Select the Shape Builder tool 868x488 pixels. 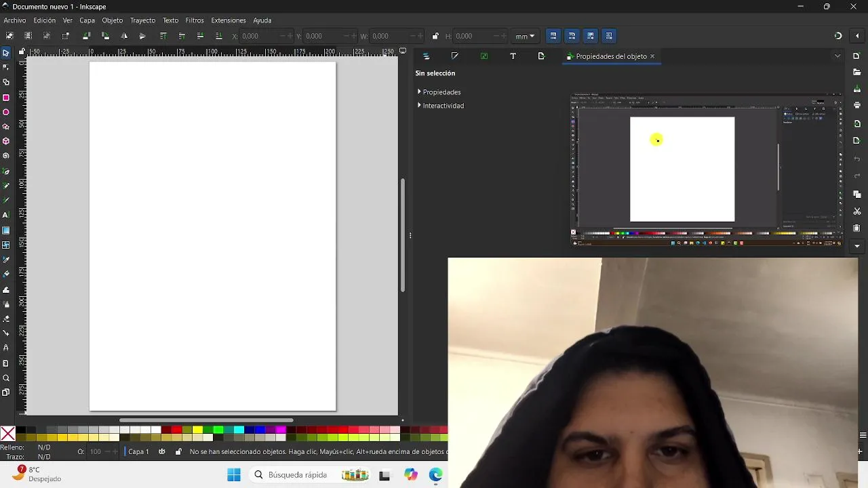click(x=6, y=82)
